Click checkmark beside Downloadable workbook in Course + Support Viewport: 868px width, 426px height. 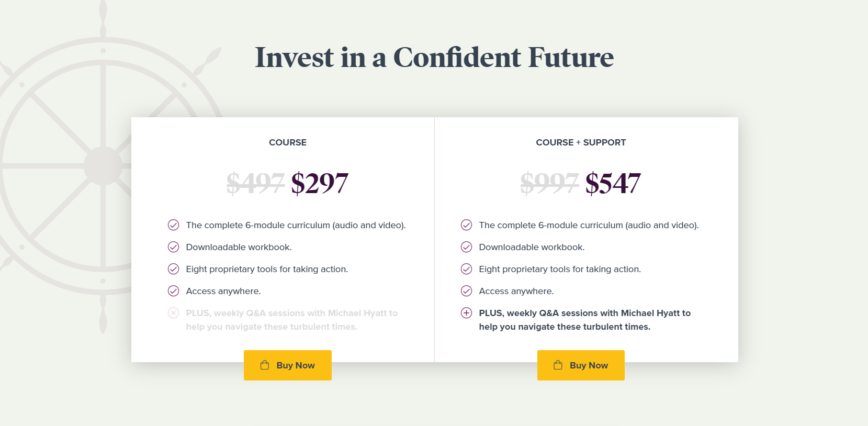tap(466, 247)
